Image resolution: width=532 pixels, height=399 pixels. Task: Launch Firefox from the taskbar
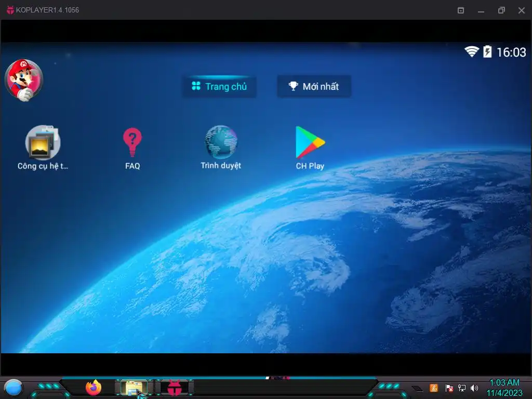tap(94, 388)
